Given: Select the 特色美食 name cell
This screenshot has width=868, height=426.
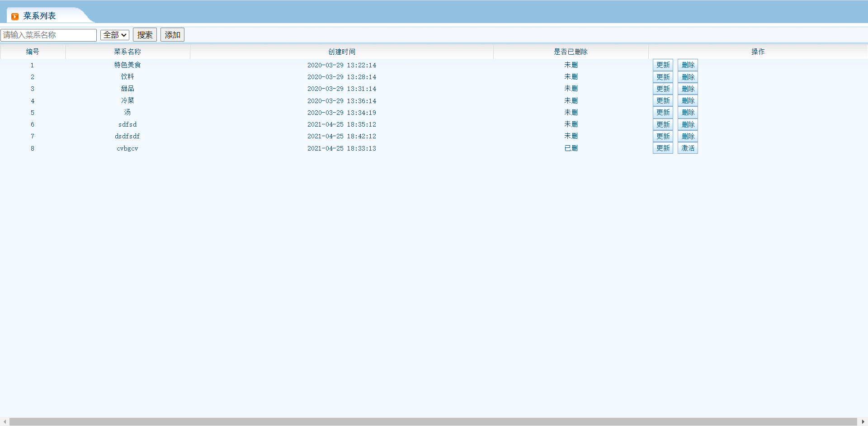Looking at the screenshot, I should click(127, 65).
